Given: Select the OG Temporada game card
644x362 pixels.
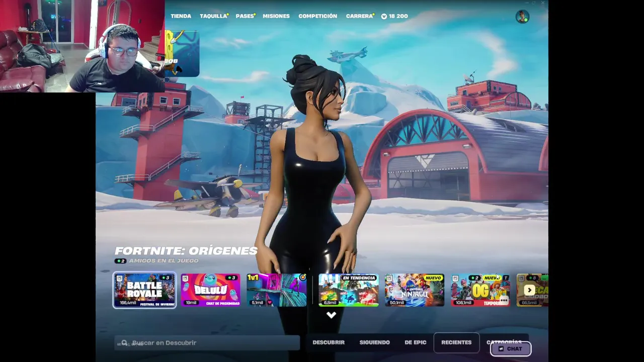Looking at the screenshot, I should click(x=480, y=290).
